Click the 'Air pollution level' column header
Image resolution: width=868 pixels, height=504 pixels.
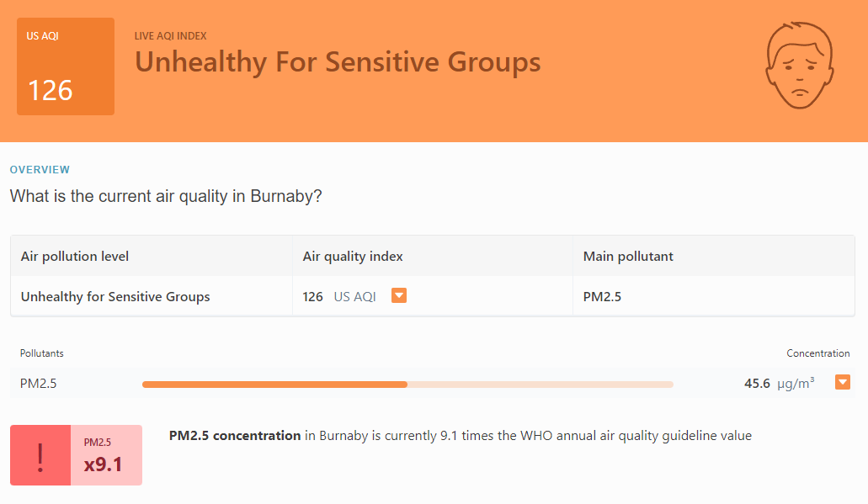pos(75,256)
